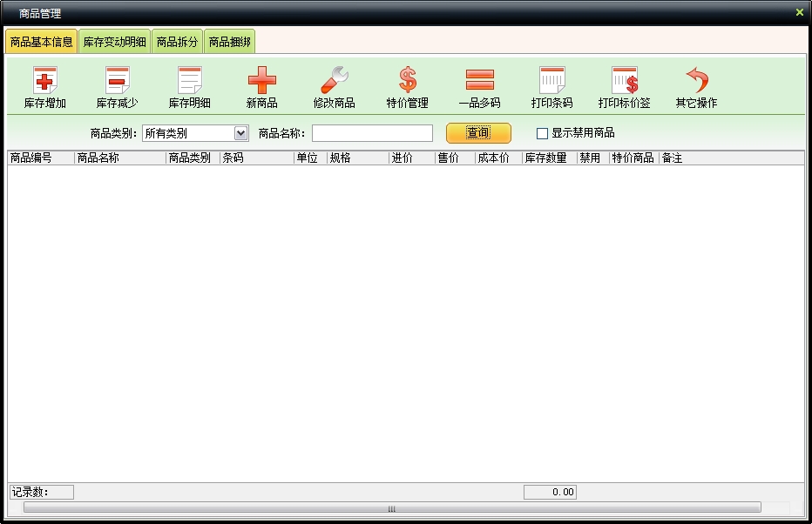Viewport: 812px width, 524px height.
Task: Switch to the 商品拆分 tab
Action: point(177,42)
